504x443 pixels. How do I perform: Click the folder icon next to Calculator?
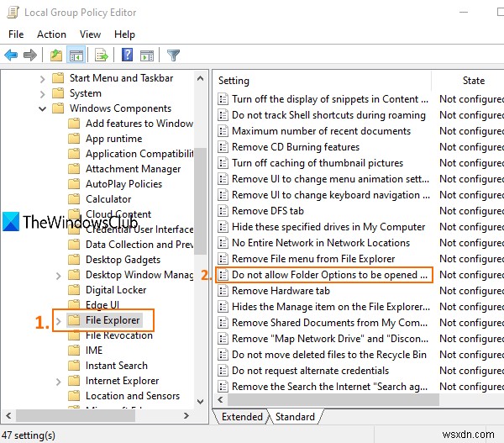point(74,199)
